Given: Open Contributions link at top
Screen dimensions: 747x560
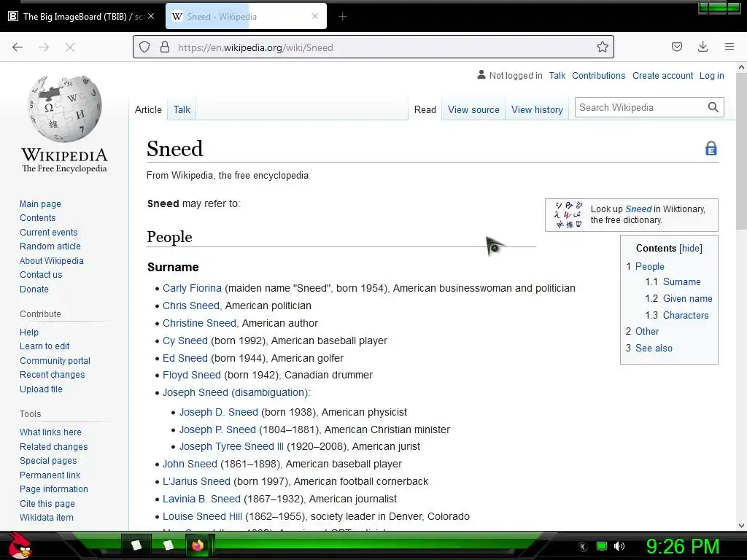Looking at the screenshot, I should coord(598,76).
